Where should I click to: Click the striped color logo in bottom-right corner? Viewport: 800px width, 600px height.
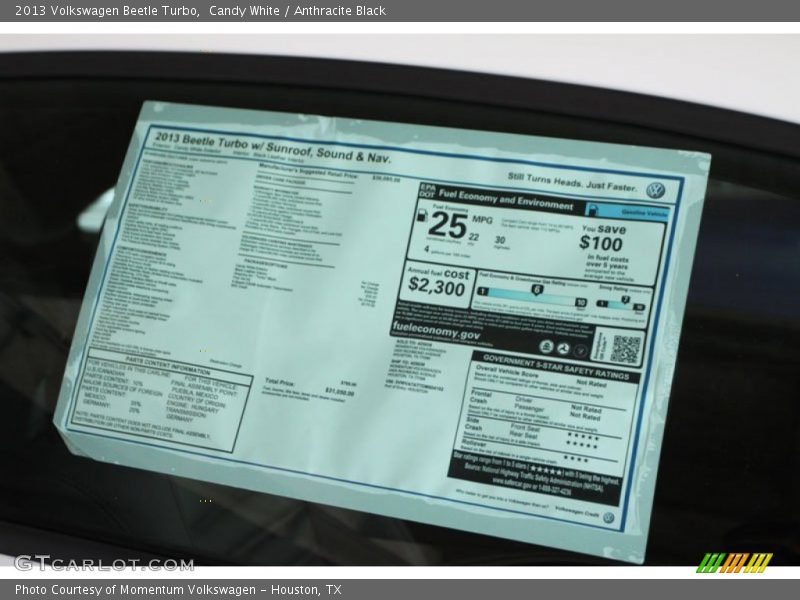coord(734,562)
